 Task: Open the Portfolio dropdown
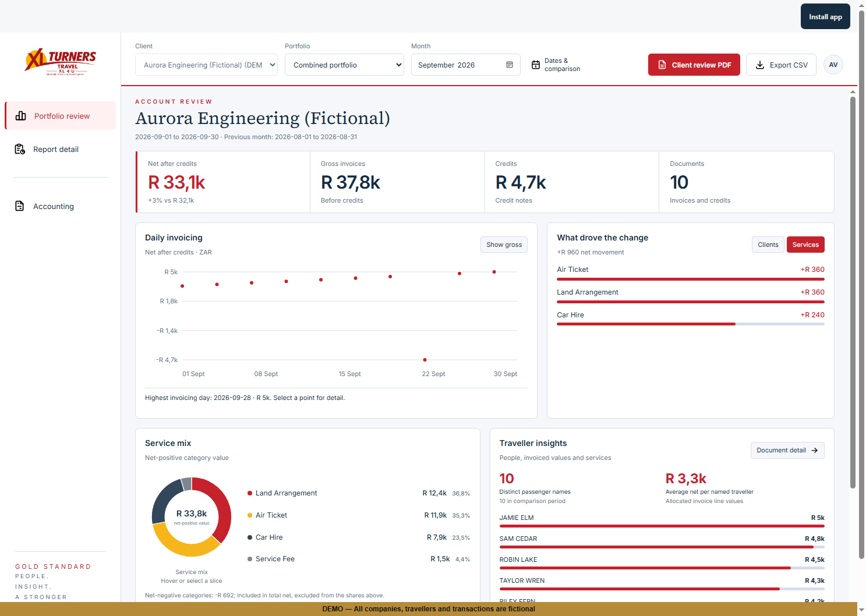344,65
